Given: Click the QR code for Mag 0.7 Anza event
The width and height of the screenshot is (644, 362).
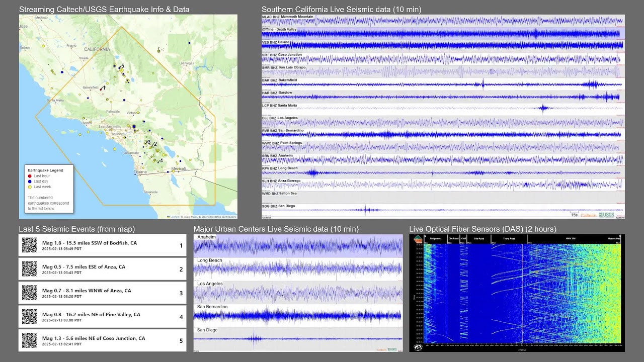Looking at the screenshot, I should [30, 293].
